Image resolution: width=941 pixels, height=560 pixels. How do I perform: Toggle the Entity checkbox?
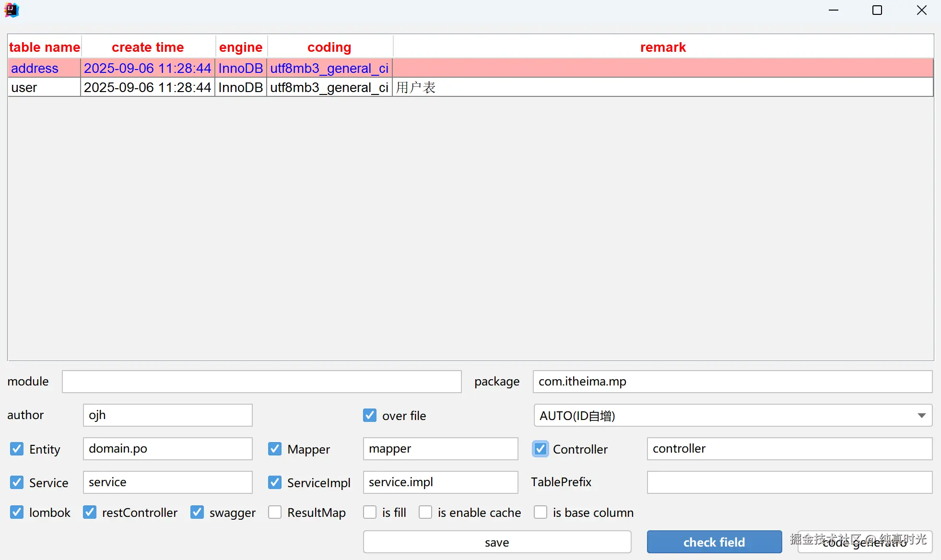click(x=17, y=449)
